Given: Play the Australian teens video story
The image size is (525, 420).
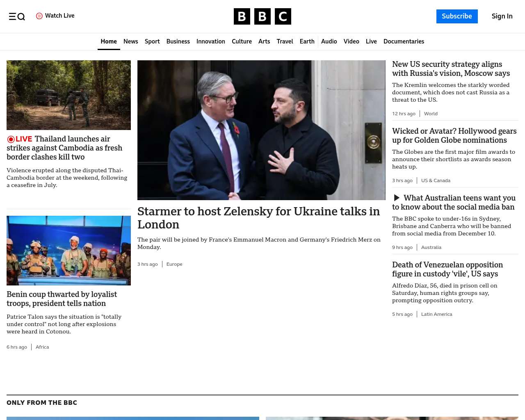Looking at the screenshot, I should (x=397, y=198).
